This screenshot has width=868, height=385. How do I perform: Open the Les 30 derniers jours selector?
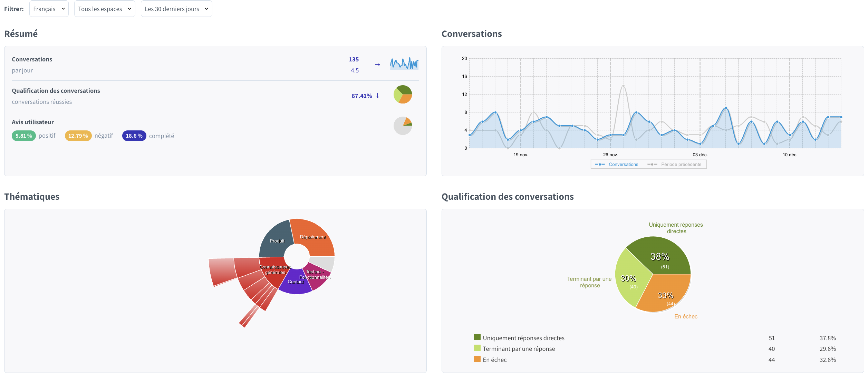pos(176,9)
